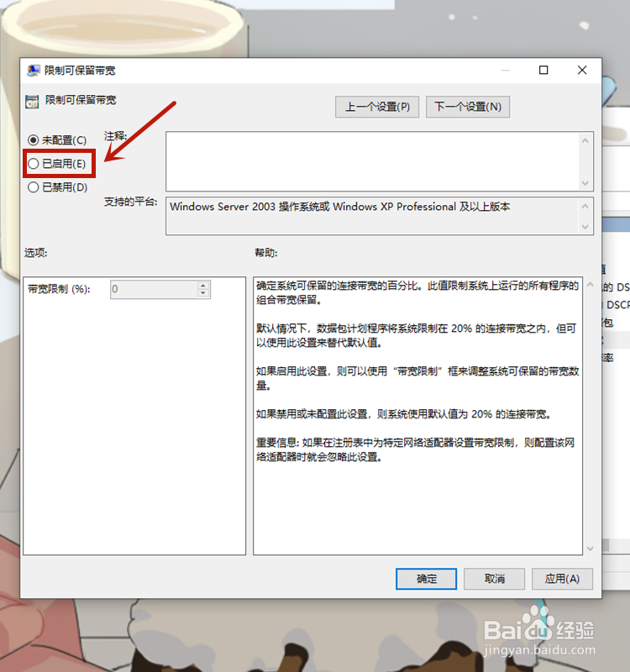This screenshot has width=630, height=672.
Task: Click the comment box scroll up arrow
Action: [585, 140]
